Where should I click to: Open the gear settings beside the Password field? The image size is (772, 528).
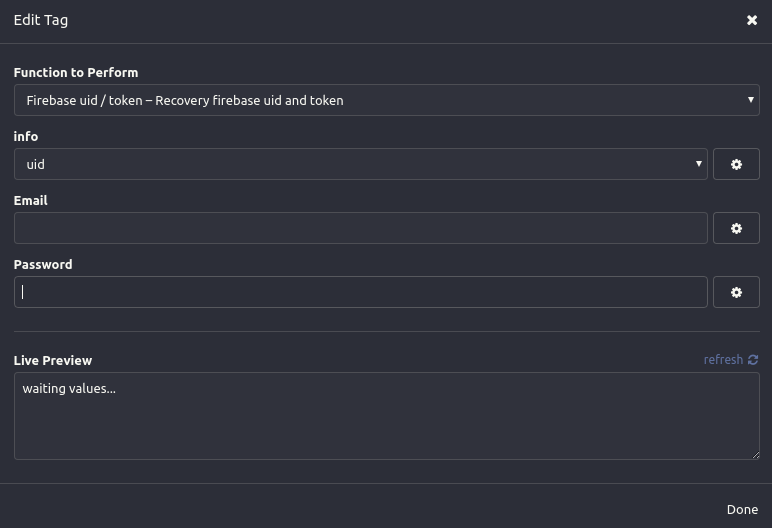tap(736, 292)
